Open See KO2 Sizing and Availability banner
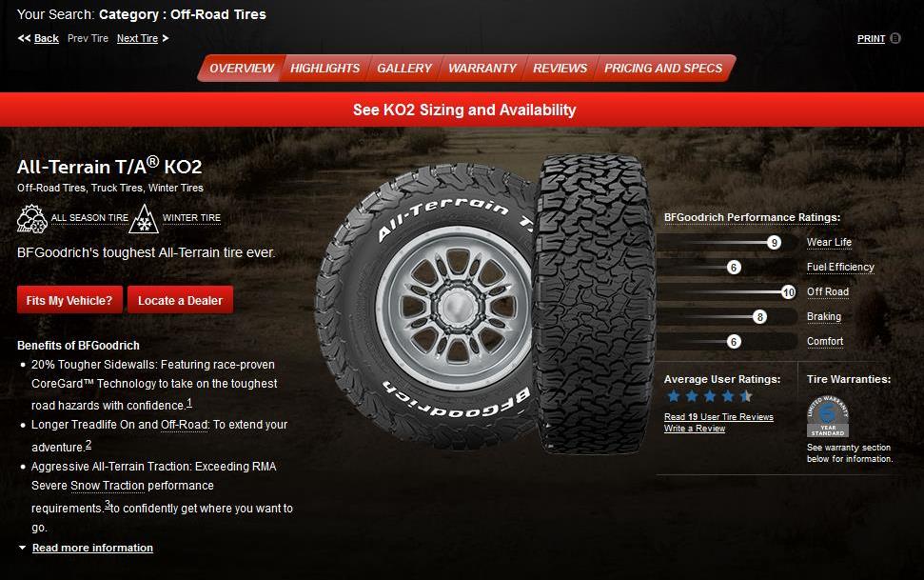The height and width of the screenshot is (580, 924). coord(462,110)
